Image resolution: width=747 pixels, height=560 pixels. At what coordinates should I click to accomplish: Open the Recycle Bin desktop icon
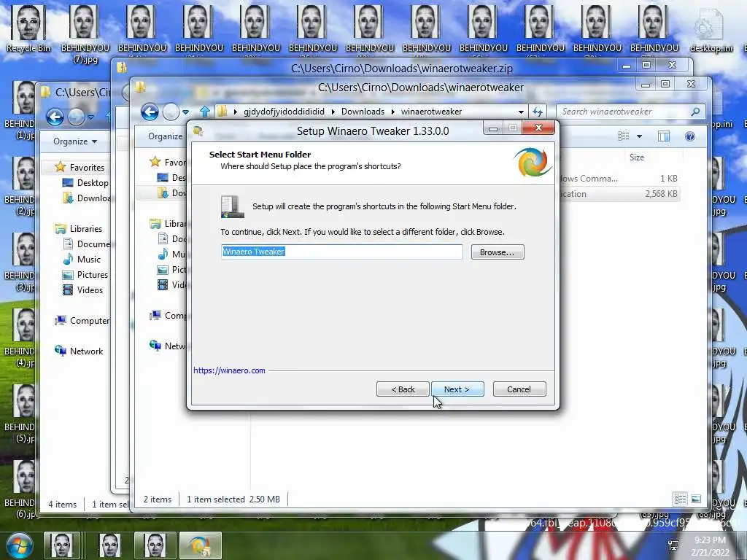tap(28, 29)
